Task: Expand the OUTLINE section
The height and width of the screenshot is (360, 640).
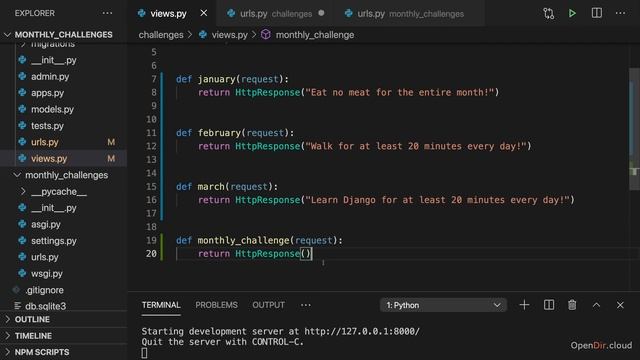Action: (x=63, y=319)
